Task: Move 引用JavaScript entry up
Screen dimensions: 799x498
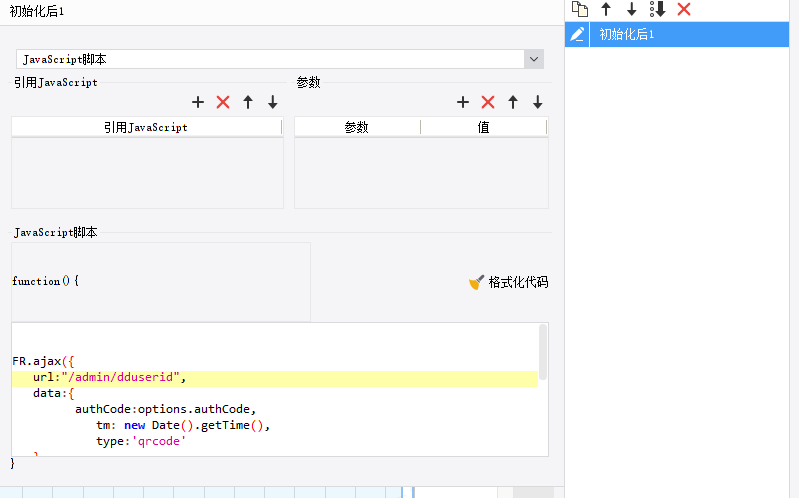Action: click(x=248, y=102)
